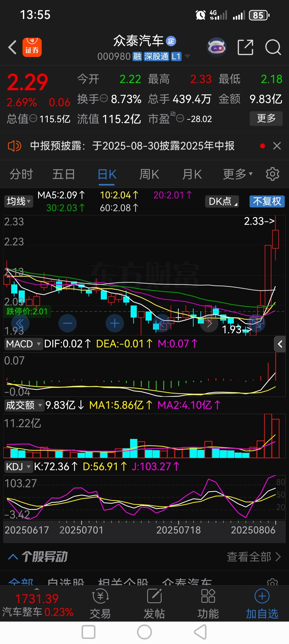
Task: Open the 发帖 post icon
Action: coord(154,604)
